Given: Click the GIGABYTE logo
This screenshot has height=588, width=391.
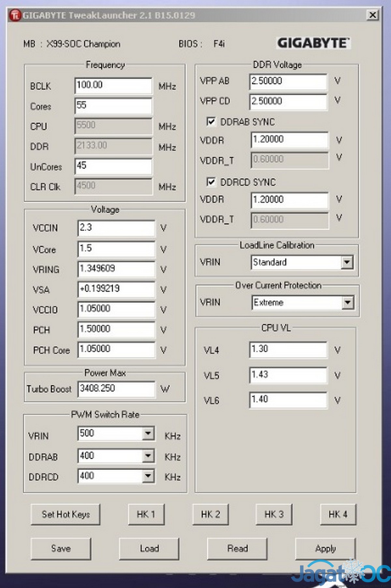Looking at the screenshot, I should tap(313, 43).
